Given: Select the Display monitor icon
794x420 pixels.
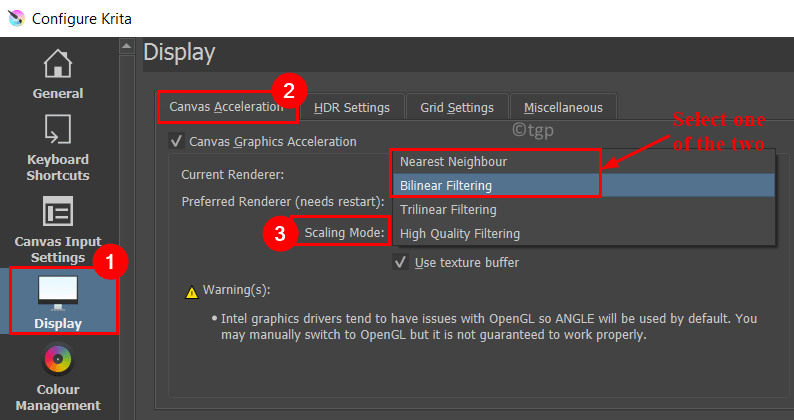Looking at the screenshot, I should point(58,293).
